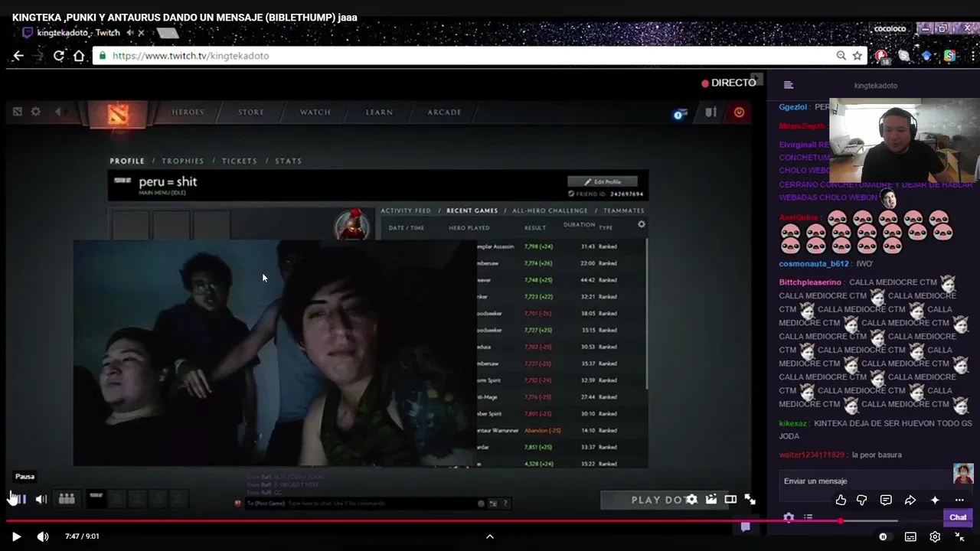Mute the Twitch stream volume
Screen dimensions: 980x551
[x=41, y=499]
